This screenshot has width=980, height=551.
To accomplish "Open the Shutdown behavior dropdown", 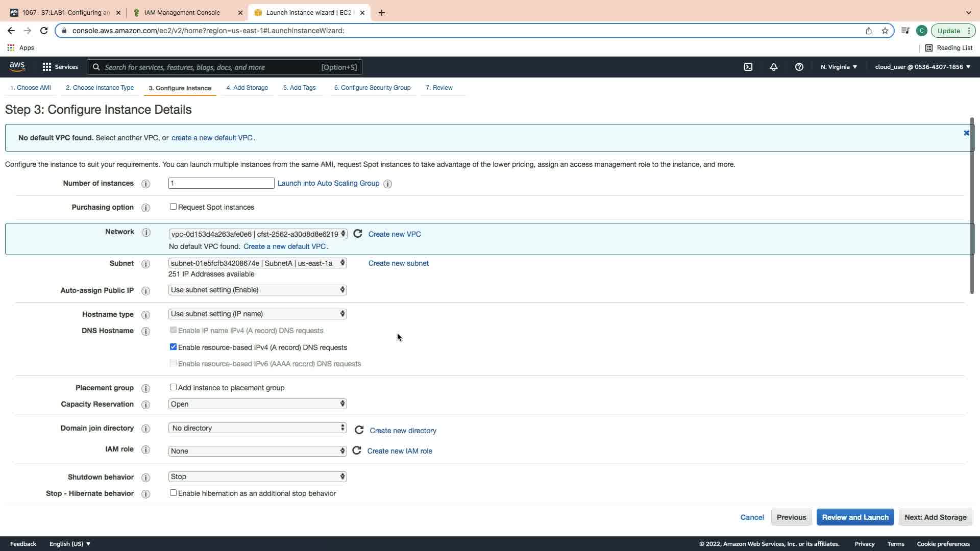I will [x=257, y=477].
